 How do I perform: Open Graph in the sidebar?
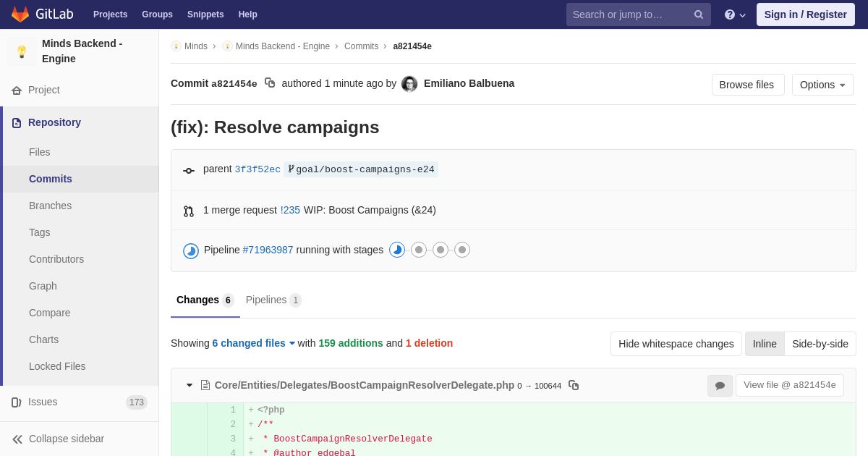[x=81, y=286]
